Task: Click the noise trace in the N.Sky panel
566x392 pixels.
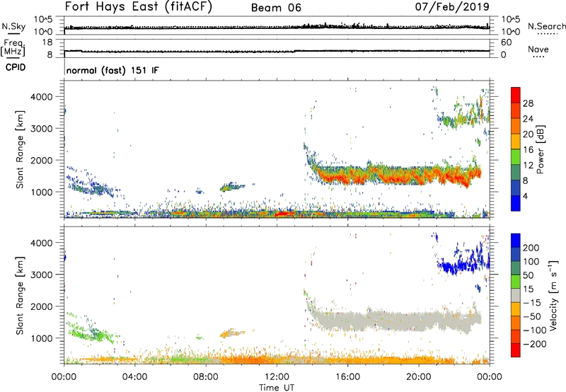Action: click(277, 27)
